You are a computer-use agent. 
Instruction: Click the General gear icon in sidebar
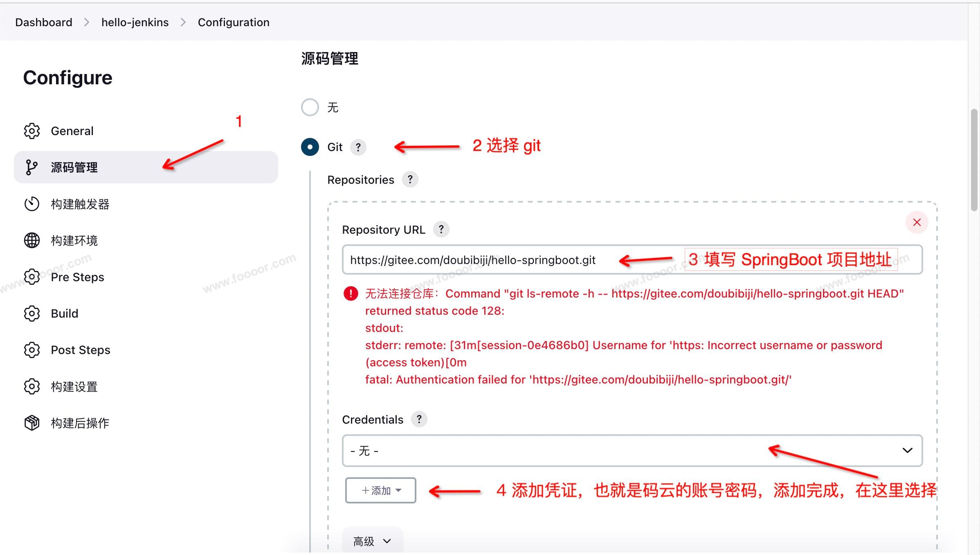pyautogui.click(x=32, y=131)
